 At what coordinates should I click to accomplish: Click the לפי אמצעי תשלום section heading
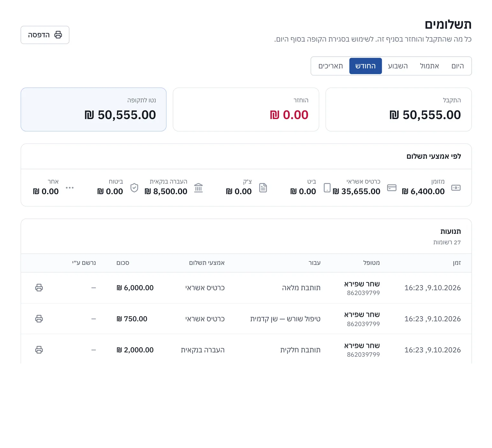(434, 156)
